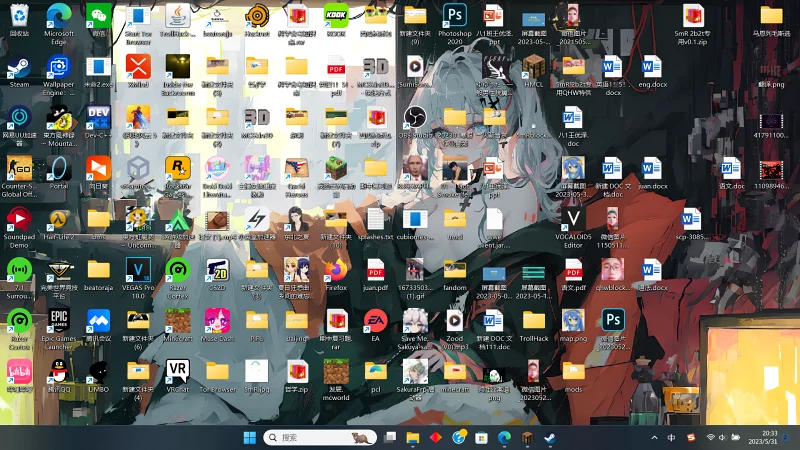This screenshot has height=450, width=800.
Task: Select the Minecraft desktop shortcut
Action: [x=178, y=326]
